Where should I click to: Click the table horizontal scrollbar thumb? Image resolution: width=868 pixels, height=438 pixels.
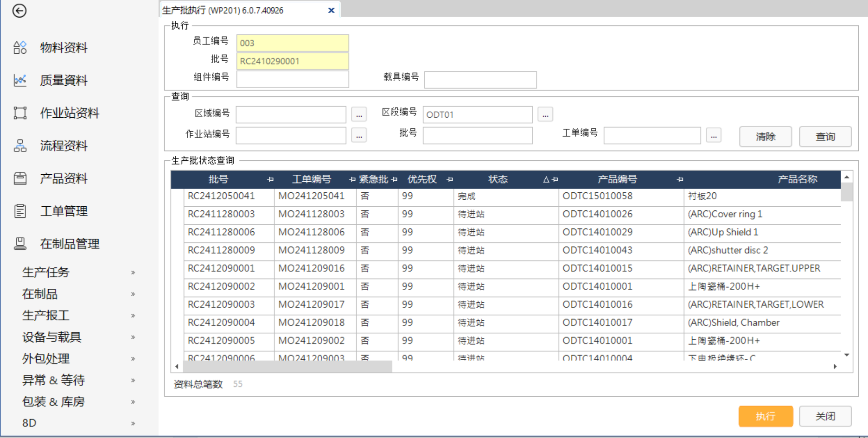(x=287, y=367)
